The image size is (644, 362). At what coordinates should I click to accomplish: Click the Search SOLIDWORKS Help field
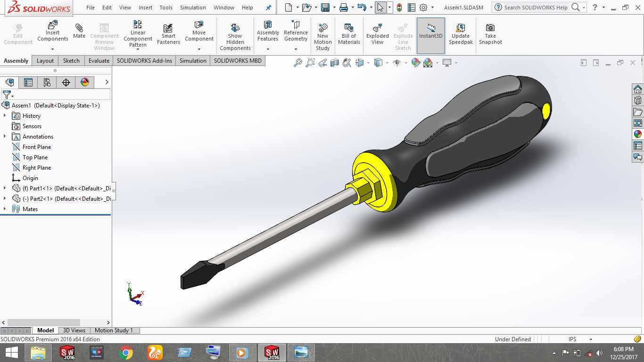click(536, 8)
